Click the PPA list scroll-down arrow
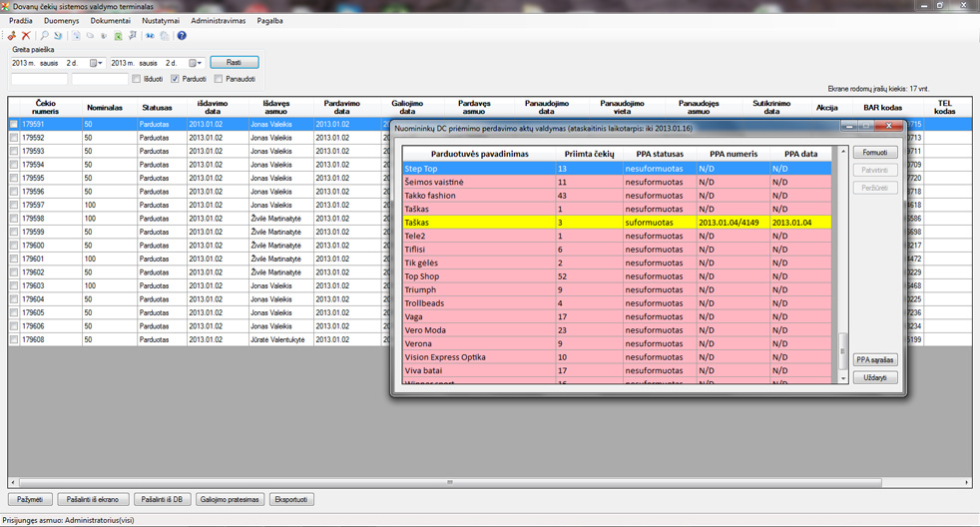Viewport: 980px width, 527px height. (843, 378)
